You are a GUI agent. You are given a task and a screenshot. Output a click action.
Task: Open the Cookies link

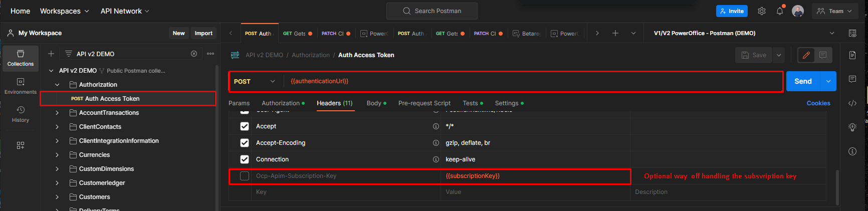(x=818, y=103)
